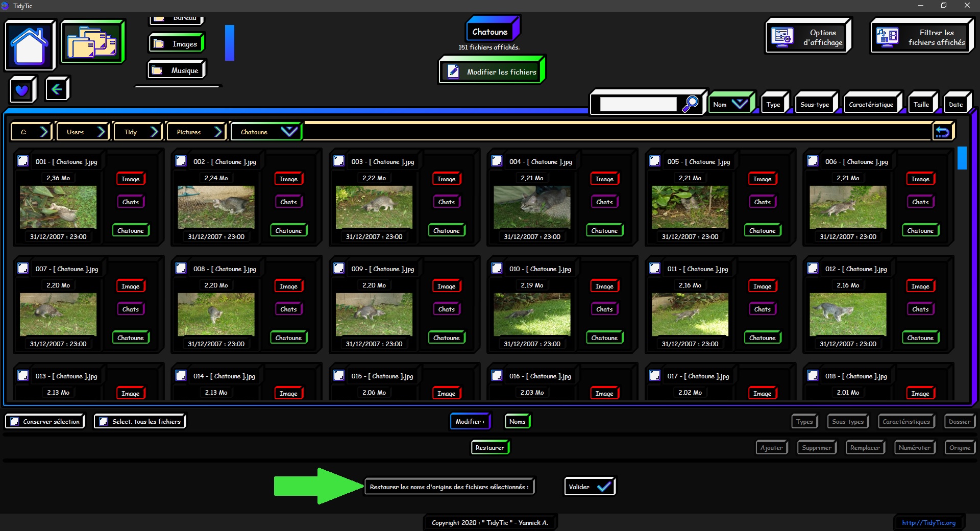Click the Modifier : label button
Screen dimensions: 980x531
tap(470, 421)
